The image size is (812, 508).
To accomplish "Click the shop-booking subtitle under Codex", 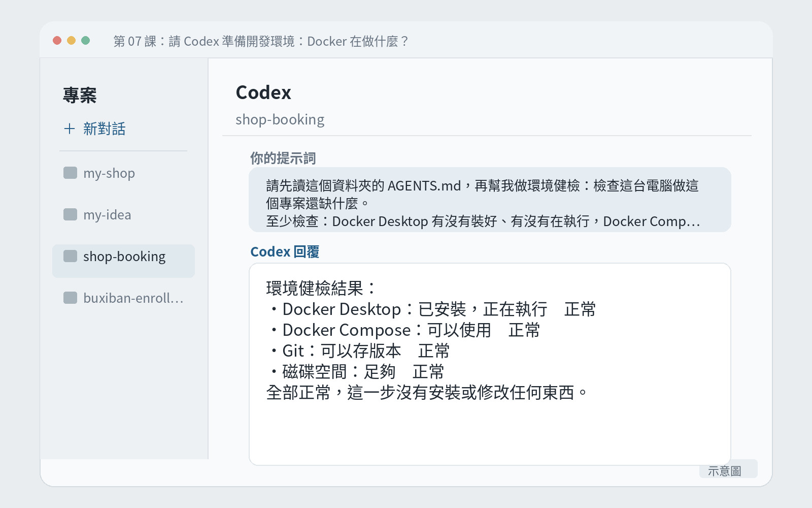I will click(x=280, y=120).
